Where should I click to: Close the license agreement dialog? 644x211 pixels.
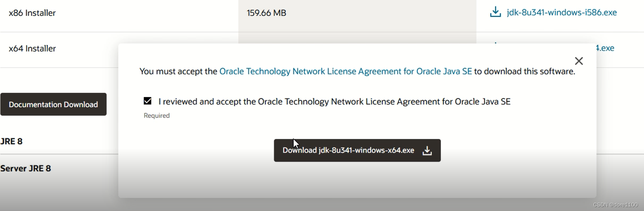point(579,61)
